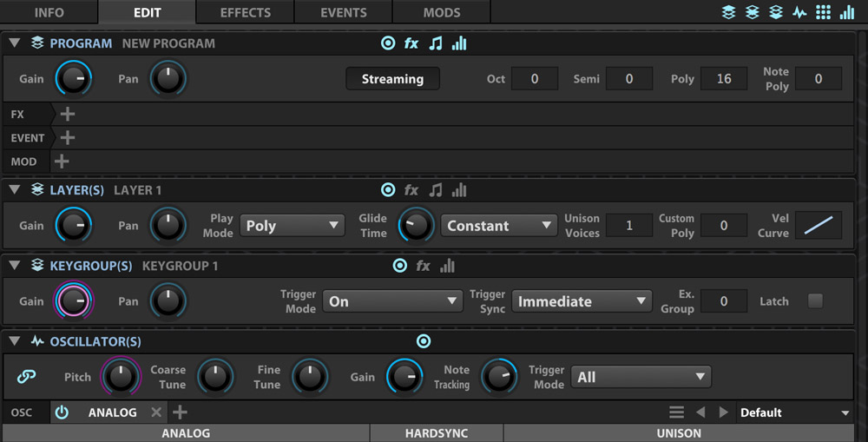Click the LAYER(S) stack icon
Viewport: 868px width, 442px height.
[37, 189]
